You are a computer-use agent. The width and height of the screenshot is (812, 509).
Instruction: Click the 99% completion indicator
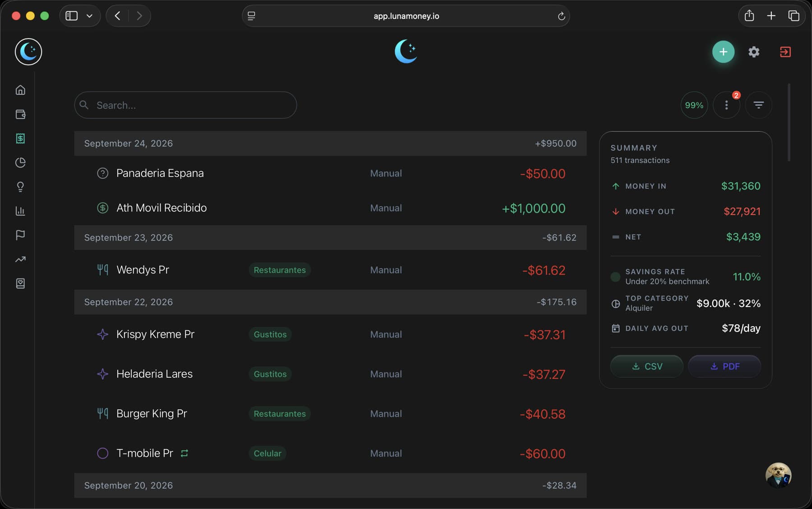[694, 105]
